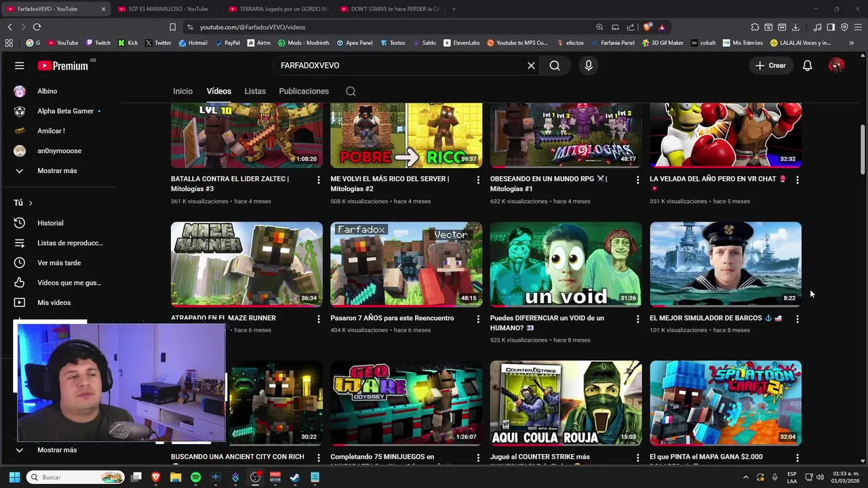Viewport: 868px width, 488px height.
Task: Open video title Pasaron 7 AÑOS para este Reencuentro
Action: (392, 318)
